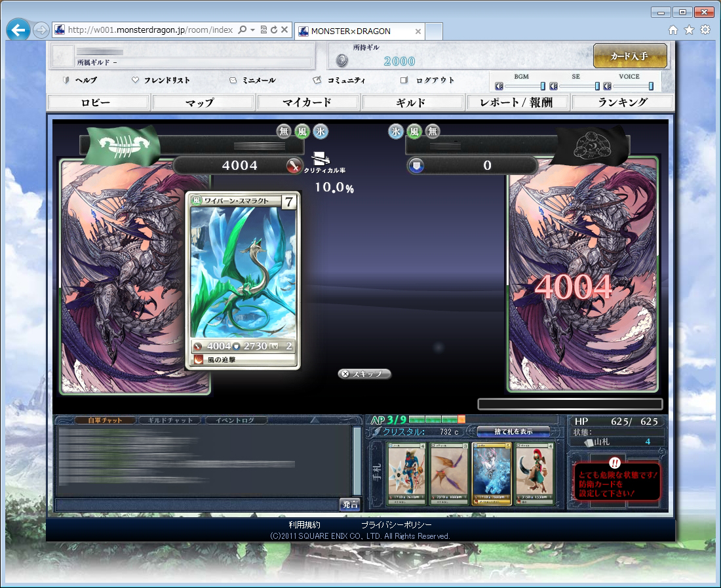The height and width of the screenshot is (588, 721).
Task: Send chat with the 発言 button
Action: point(350,504)
